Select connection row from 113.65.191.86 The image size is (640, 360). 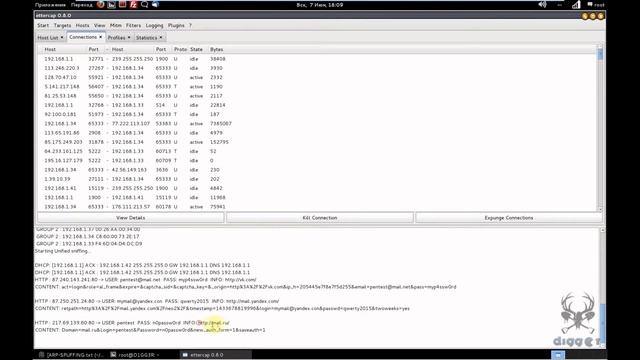(x=317, y=133)
